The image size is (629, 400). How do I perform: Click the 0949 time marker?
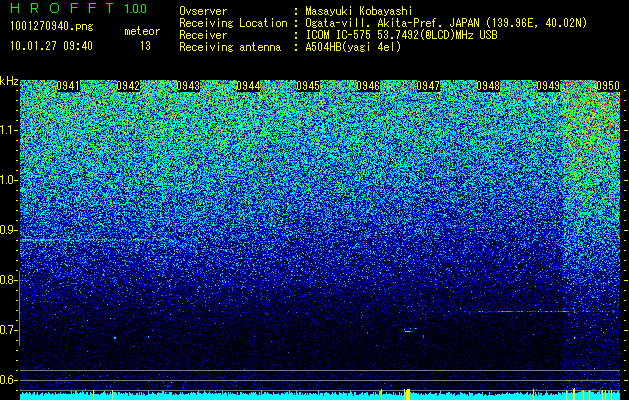click(548, 86)
